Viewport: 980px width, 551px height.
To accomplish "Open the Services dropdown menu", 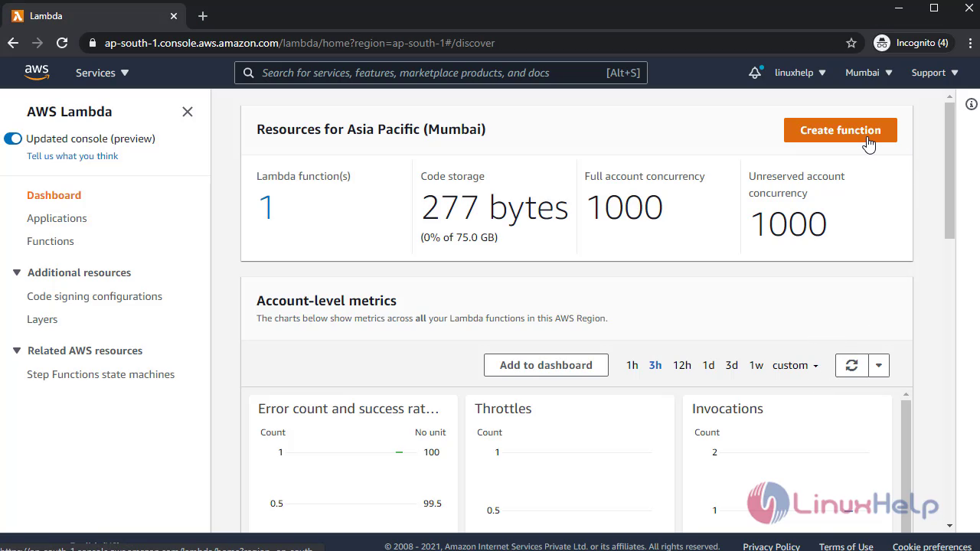I will pyautogui.click(x=103, y=73).
